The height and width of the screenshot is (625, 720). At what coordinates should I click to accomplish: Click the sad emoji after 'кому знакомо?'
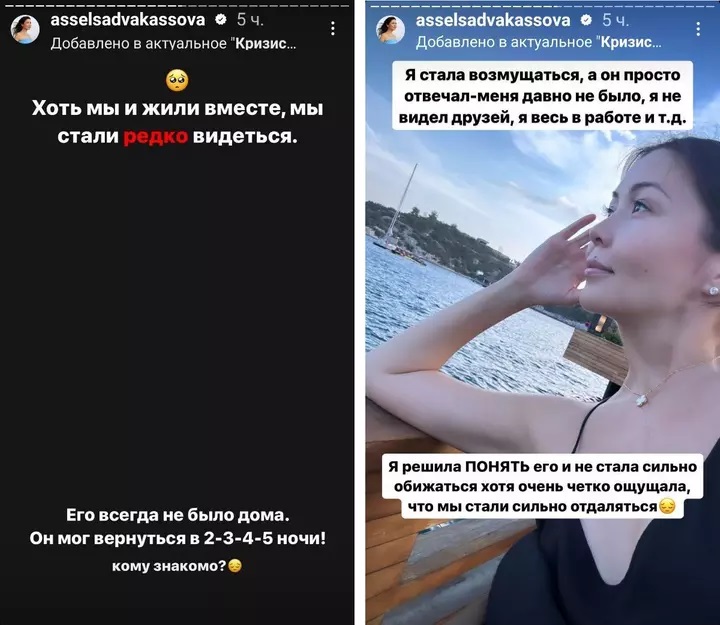tap(235, 566)
